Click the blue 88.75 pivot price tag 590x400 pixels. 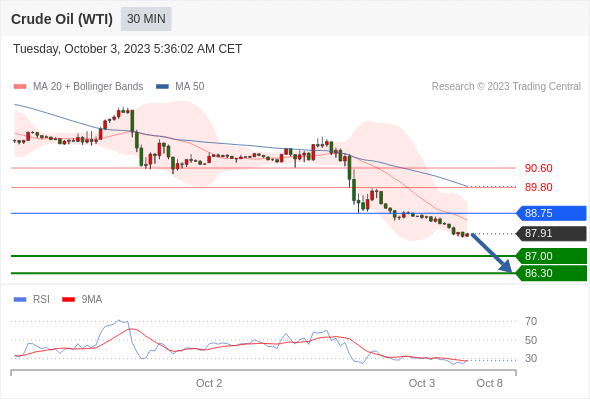coord(551,213)
